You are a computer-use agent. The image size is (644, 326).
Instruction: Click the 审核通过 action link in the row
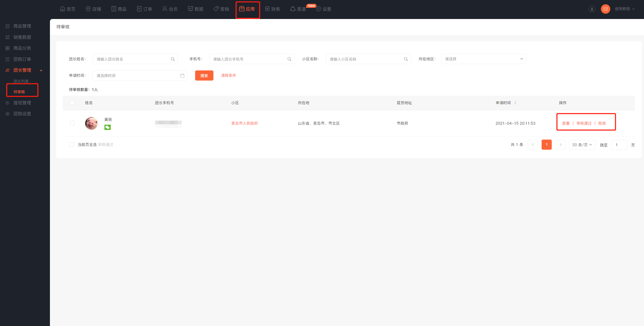[x=584, y=123]
